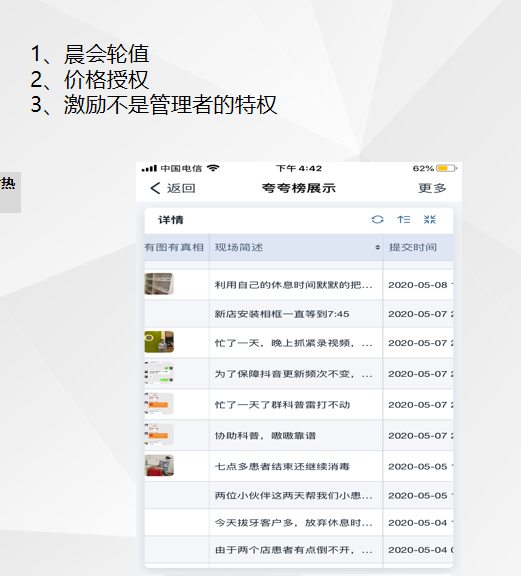Open the green wall photo thumbnail
The image size is (521, 576).
click(x=159, y=342)
